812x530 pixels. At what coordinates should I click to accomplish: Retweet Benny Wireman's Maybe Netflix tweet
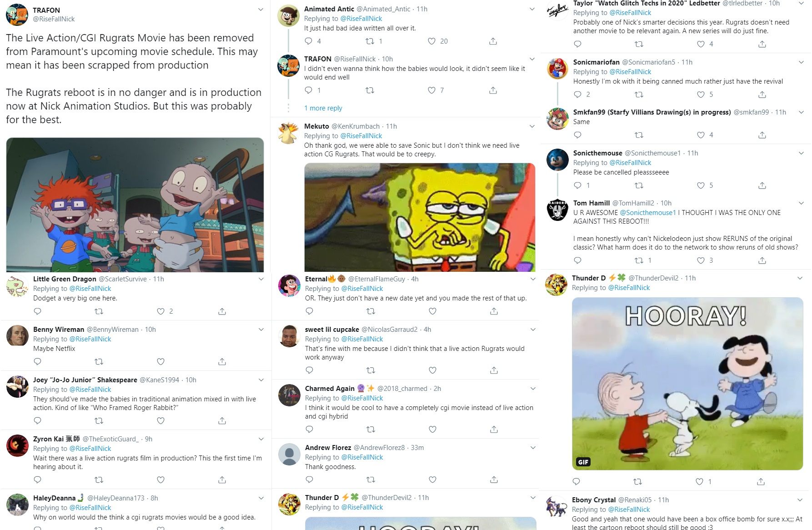(99, 362)
